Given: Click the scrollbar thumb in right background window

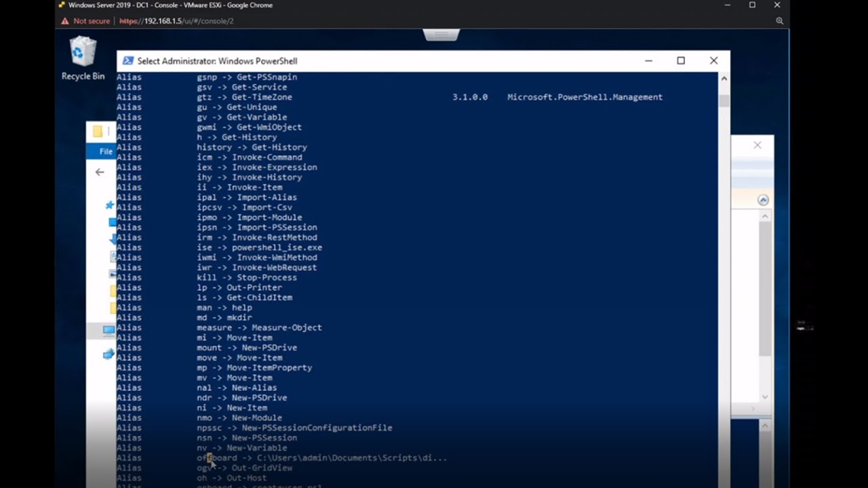Looking at the screenshot, I should (765, 289).
